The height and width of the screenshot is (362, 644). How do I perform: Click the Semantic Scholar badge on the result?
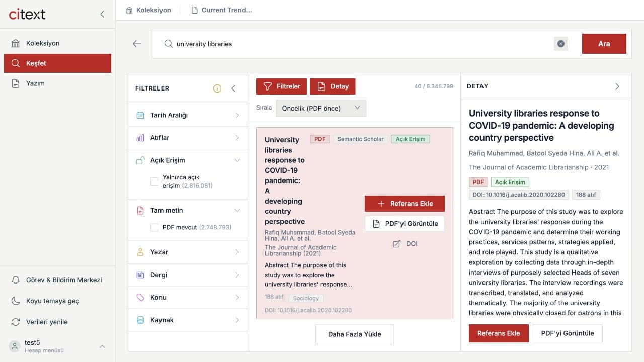360,139
